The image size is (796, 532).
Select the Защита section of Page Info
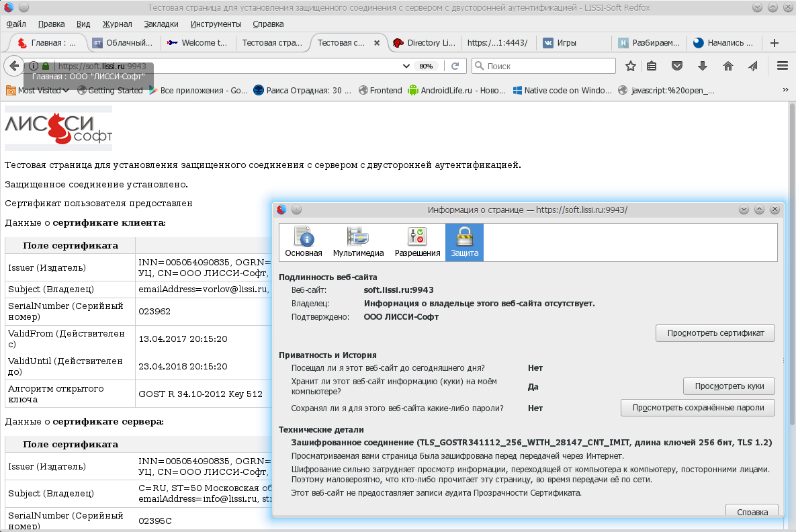(x=465, y=242)
